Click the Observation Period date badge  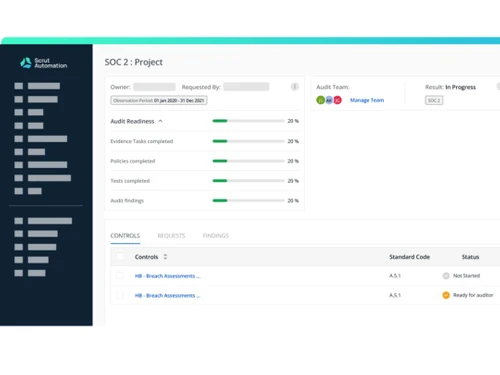pos(159,100)
